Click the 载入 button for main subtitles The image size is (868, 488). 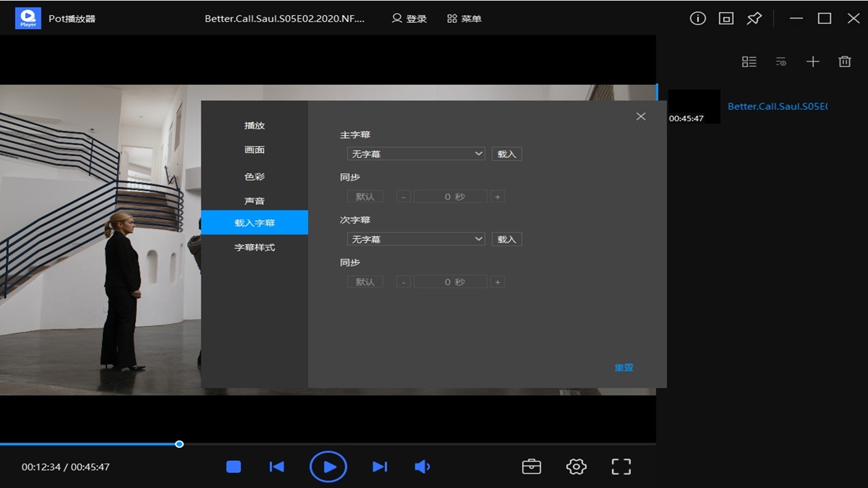507,153
